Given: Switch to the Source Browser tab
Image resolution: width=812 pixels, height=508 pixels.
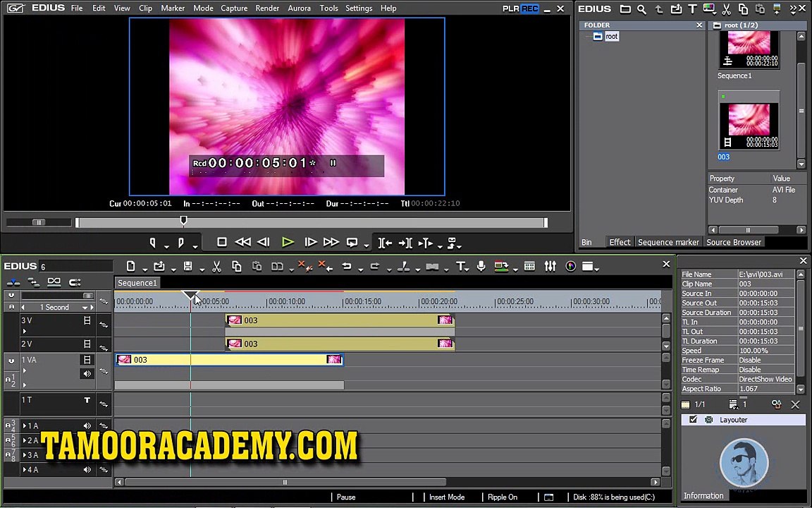Looking at the screenshot, I should [734, 242].
